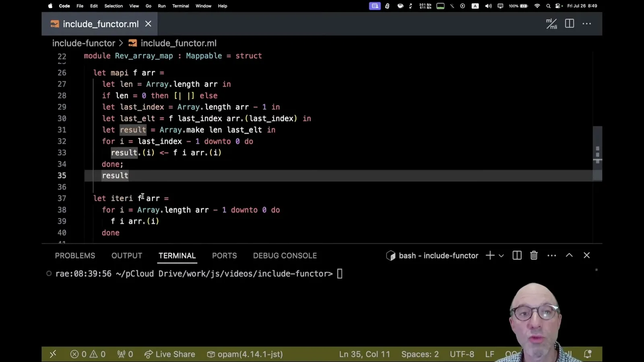This screenshot has width=644, height=362.
Task: Switch between ml and mli file icon
Action: [x=551, y=24]
